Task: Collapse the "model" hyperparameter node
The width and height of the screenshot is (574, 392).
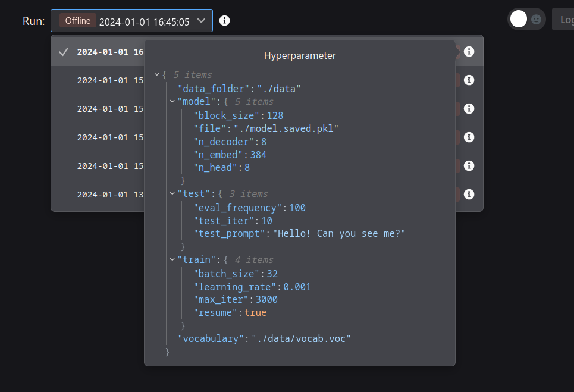Action: (x=172, y=102)
